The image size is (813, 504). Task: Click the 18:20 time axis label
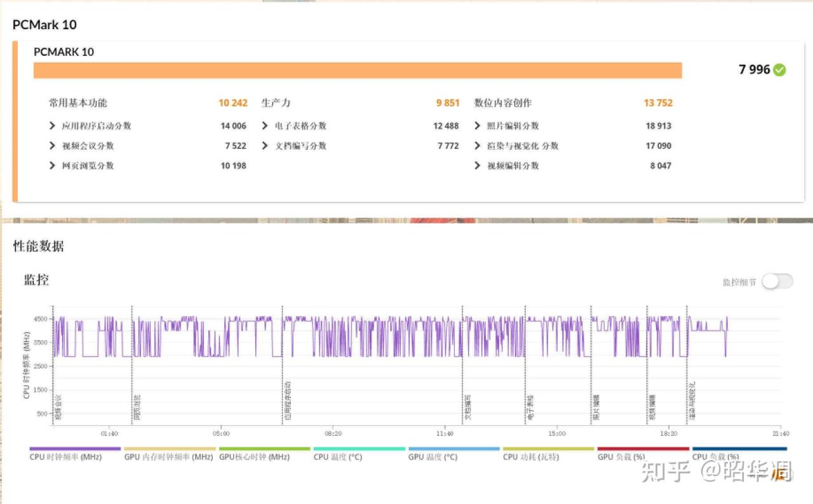tap(668, 434)
